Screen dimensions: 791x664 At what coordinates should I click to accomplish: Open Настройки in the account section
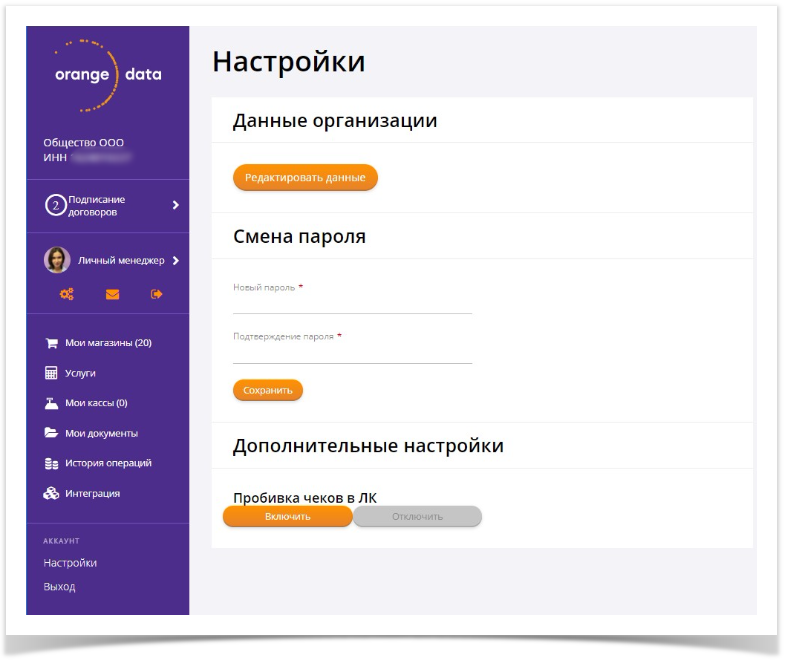pos(70,563)
